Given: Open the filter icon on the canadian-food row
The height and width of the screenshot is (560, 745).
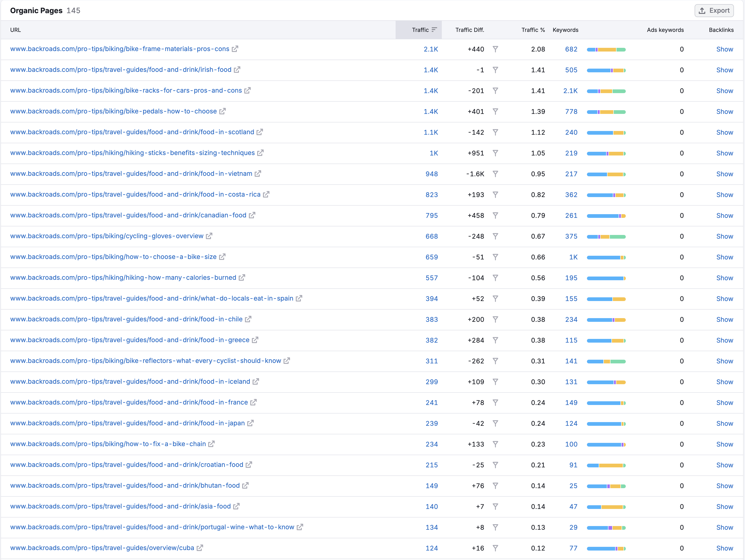Looking at the screenshot, I should tap(495, 215).
